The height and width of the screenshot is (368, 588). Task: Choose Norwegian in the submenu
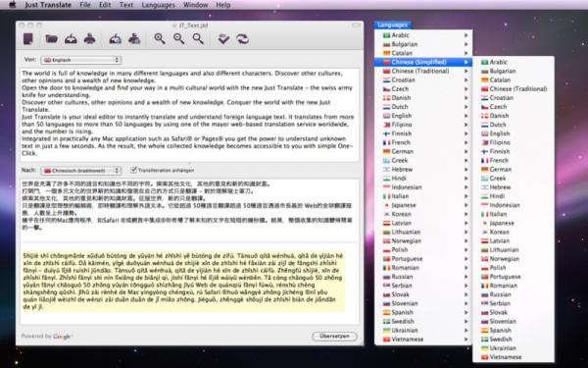(x=514, y=259)
